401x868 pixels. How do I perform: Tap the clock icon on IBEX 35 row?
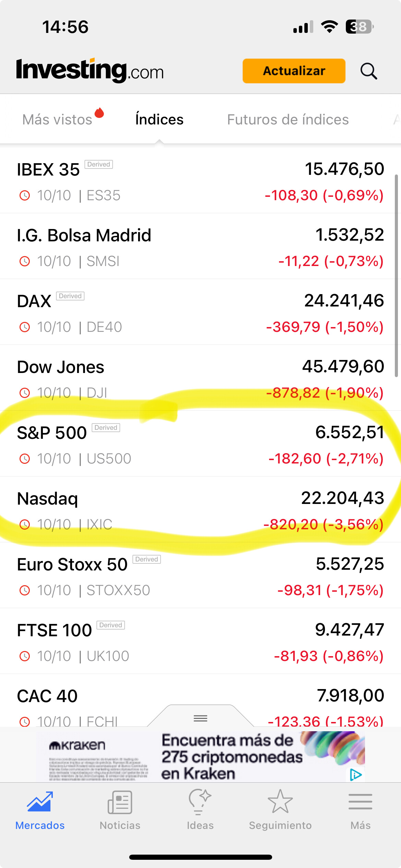click(x=25, y=196)
